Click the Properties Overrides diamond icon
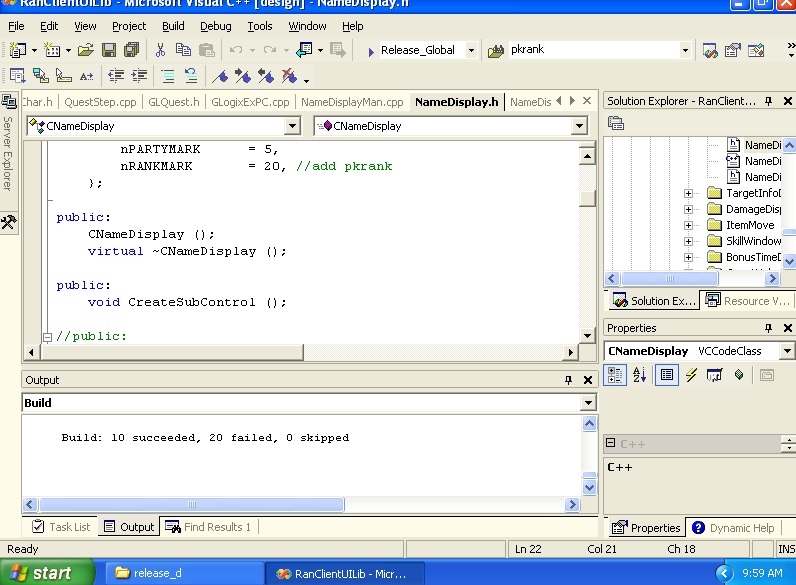 739,375
